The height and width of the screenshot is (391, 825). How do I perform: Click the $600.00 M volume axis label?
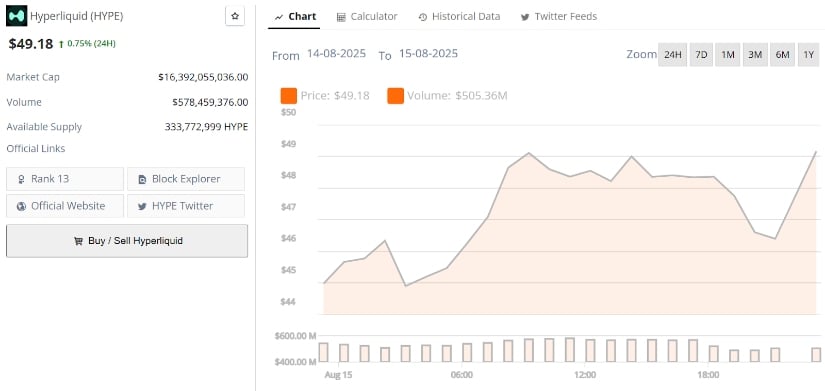pyautogui.click(x=295, y=336)
